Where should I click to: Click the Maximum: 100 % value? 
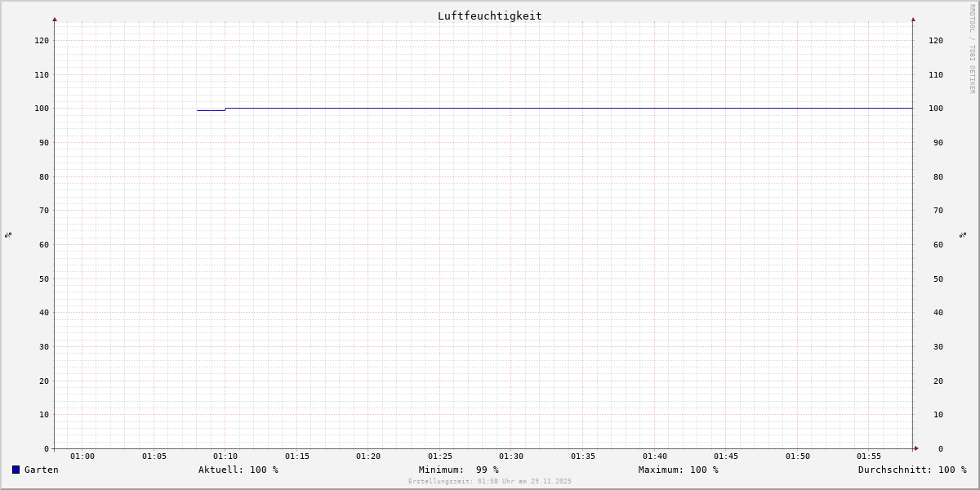tap(679, 470)
